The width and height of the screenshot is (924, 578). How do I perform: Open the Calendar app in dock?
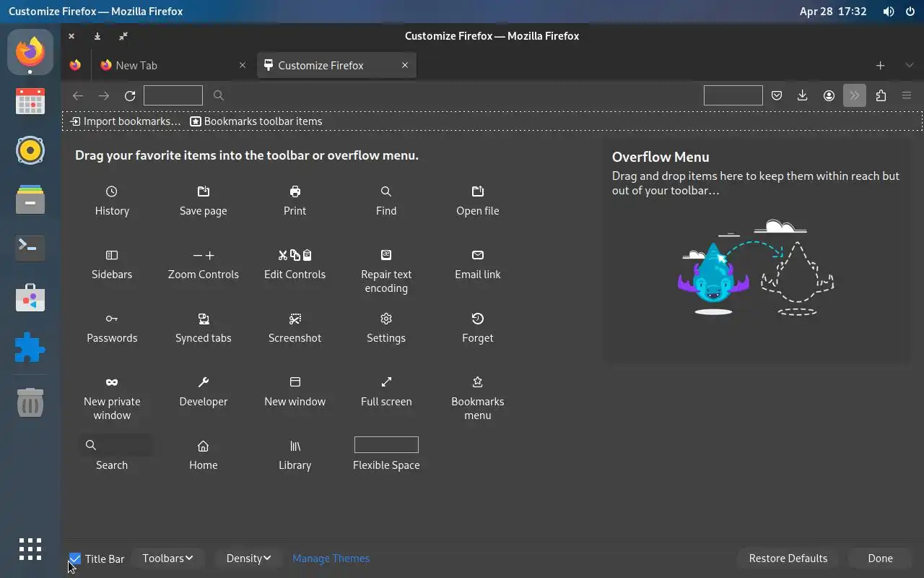(30, 101)
